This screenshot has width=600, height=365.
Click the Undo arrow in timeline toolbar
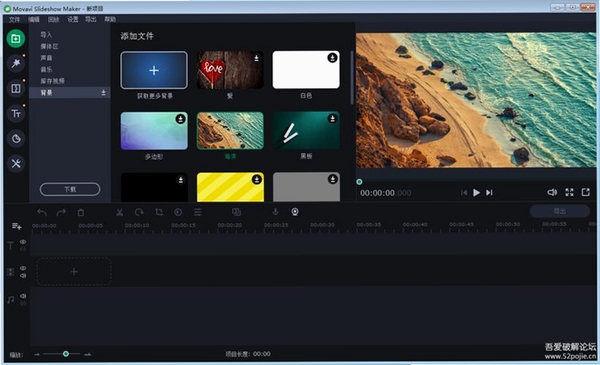[42, 212]
